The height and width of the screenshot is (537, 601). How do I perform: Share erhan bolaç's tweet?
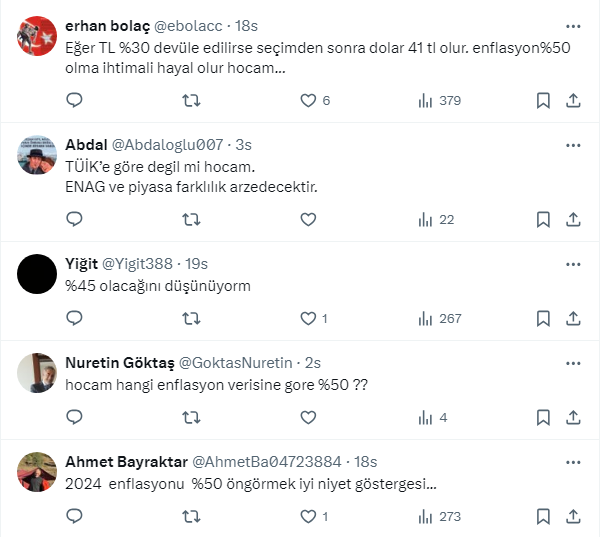[574, 100]
